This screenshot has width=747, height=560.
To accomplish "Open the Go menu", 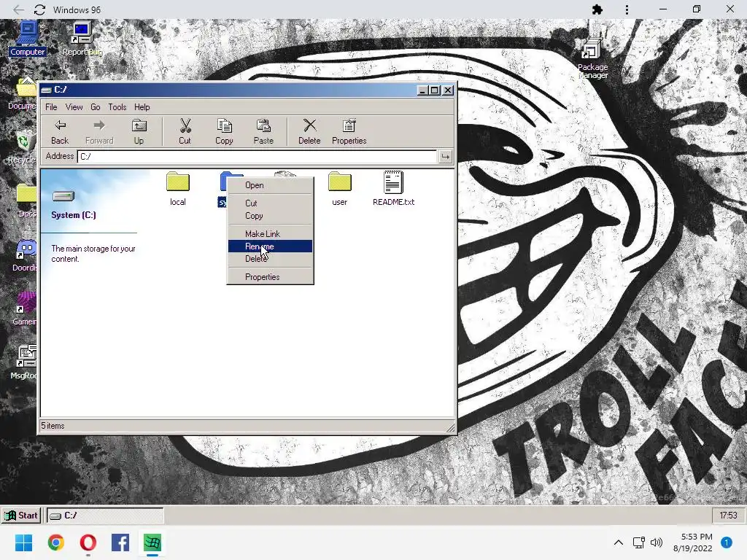I will coord(96,107).
